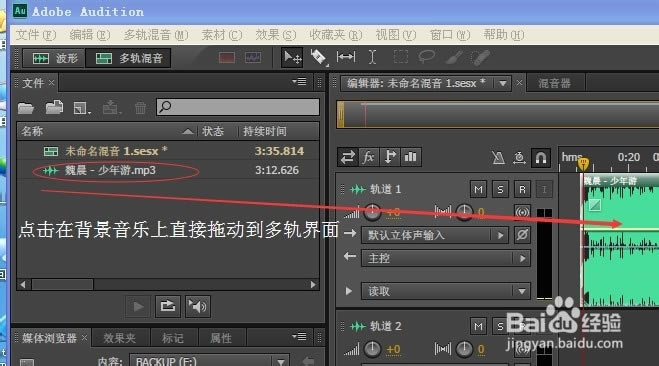
Task: Open the 视图 menu
Action: tap(395, 34)
